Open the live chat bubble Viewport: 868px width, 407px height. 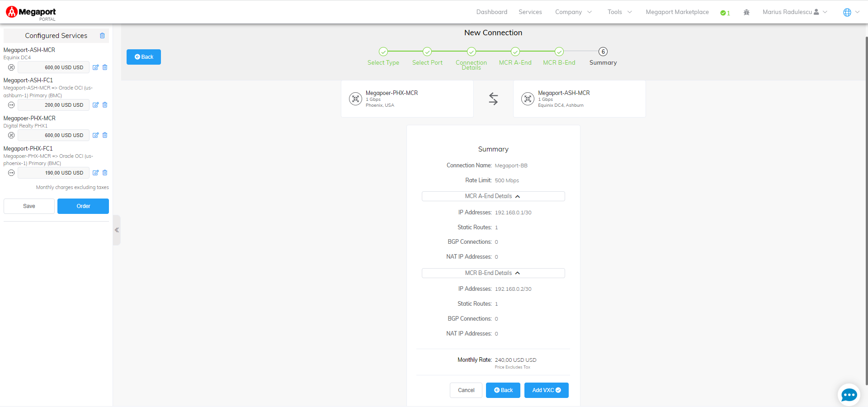click(849, 395)
